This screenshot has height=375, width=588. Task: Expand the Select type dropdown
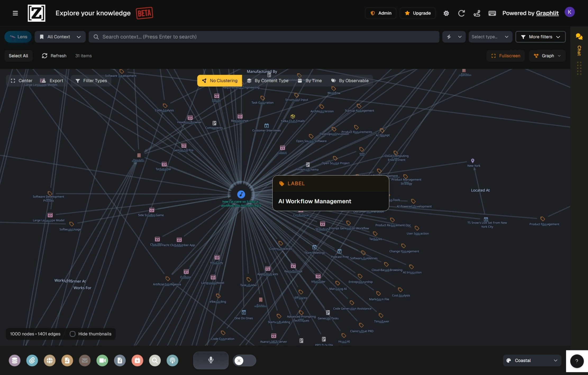(x=490, y=37)
